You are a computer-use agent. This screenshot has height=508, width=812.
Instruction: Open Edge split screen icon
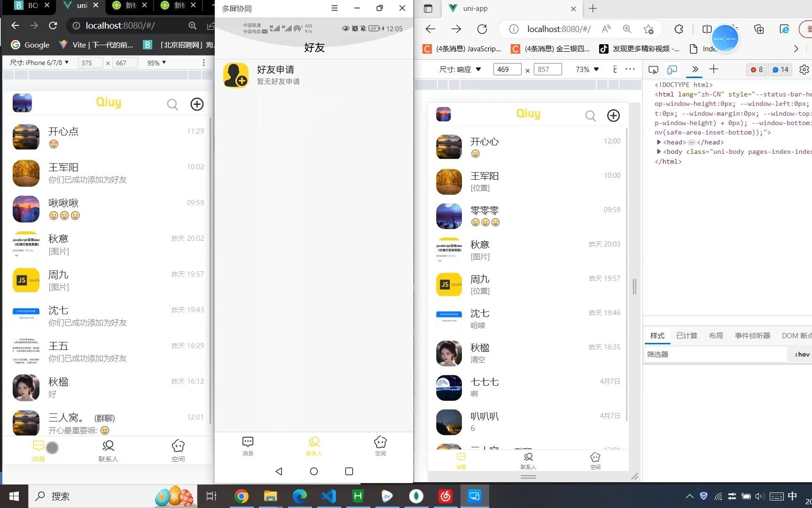706,29
